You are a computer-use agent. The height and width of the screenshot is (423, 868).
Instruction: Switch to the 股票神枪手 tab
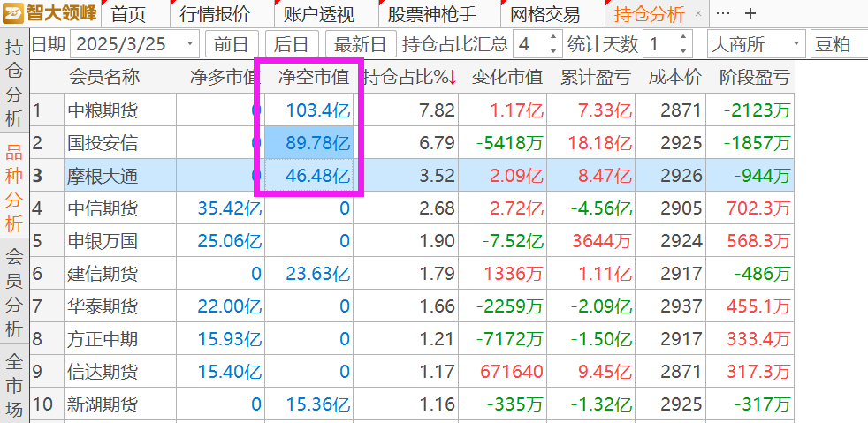tap(431, 14)
